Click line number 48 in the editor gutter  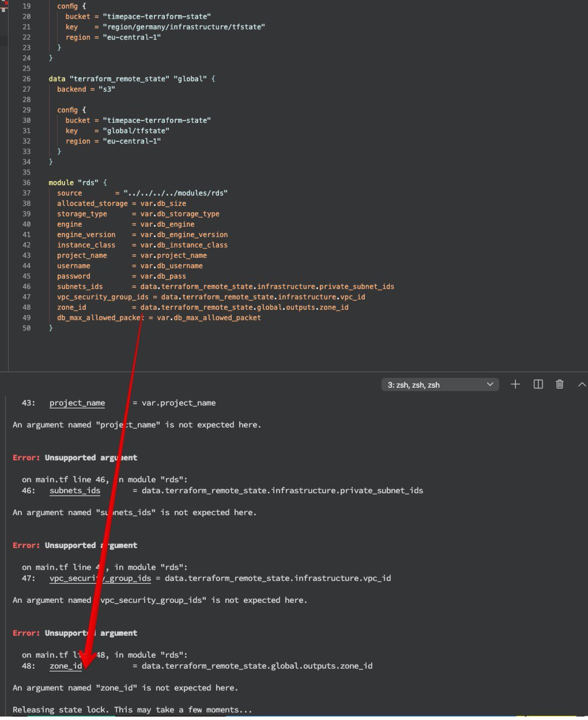pos(27,307)
